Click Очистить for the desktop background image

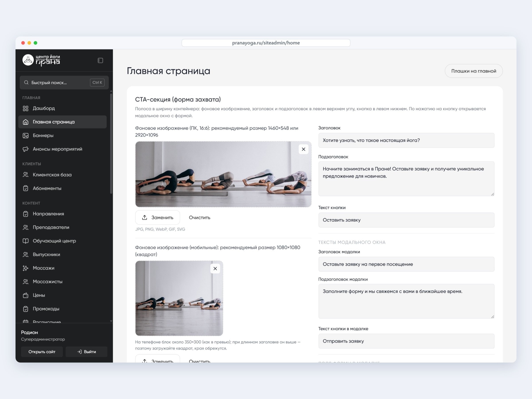point(199,218)
